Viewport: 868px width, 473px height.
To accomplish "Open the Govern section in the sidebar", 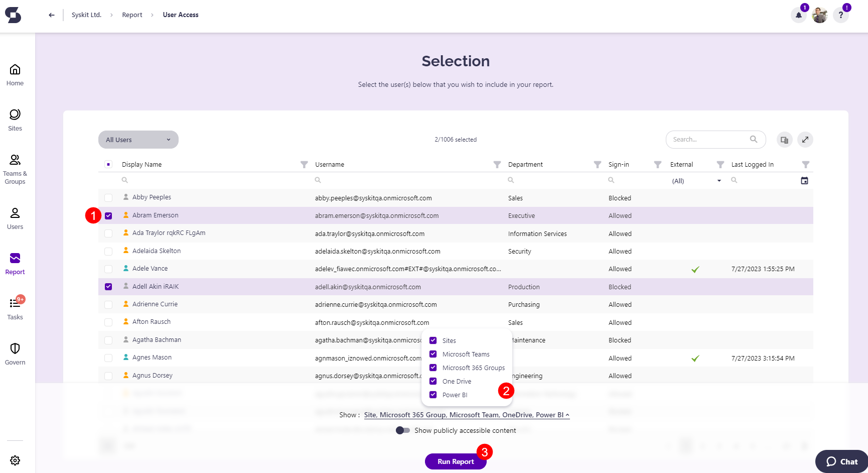I will pyautogui.click(x=15, y=353).
